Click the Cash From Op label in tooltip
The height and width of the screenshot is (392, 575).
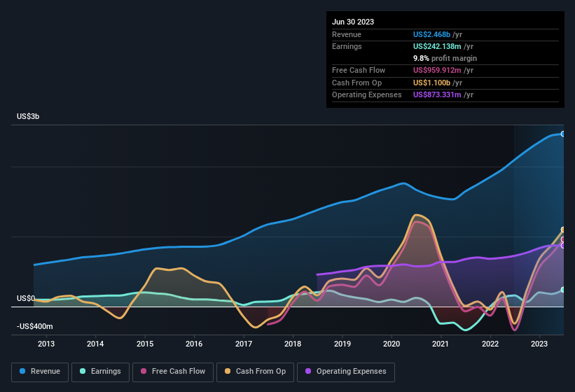click(x=356, y=83)
